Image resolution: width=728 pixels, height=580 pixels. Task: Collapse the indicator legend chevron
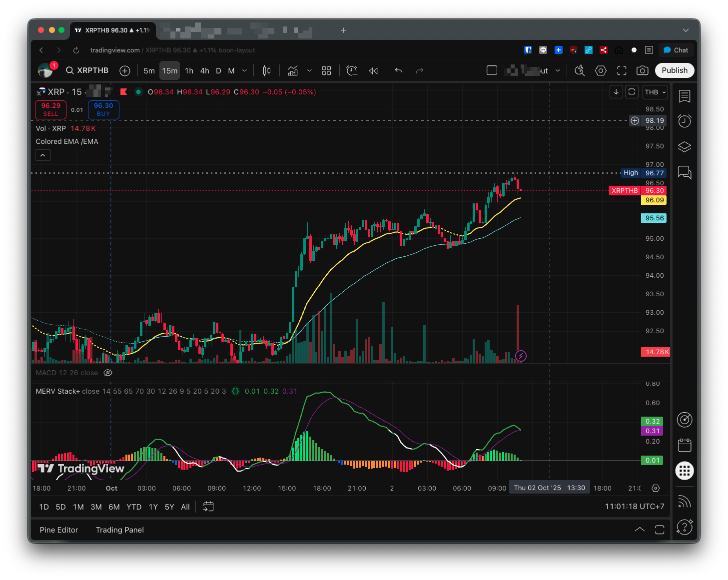coord(43,155)
